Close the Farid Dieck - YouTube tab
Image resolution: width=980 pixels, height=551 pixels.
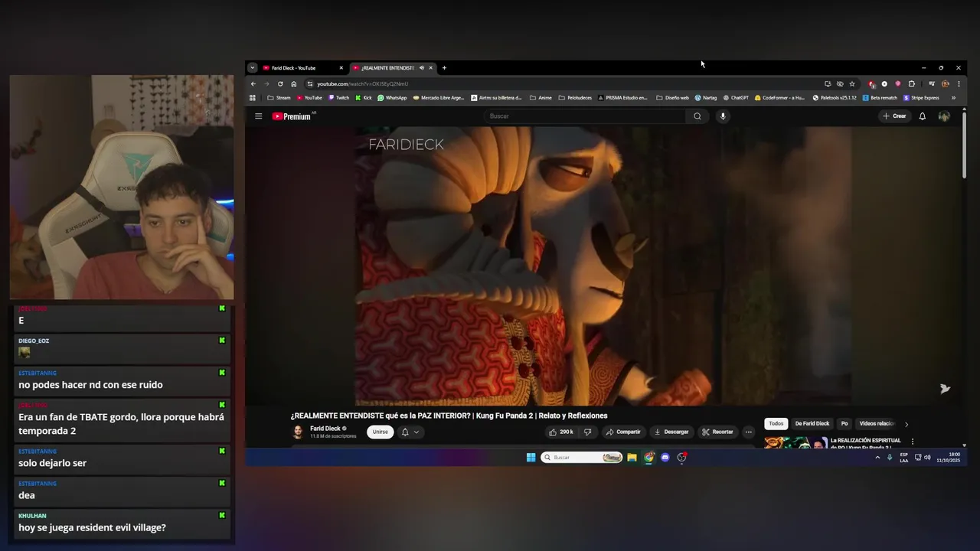point(341,68)
